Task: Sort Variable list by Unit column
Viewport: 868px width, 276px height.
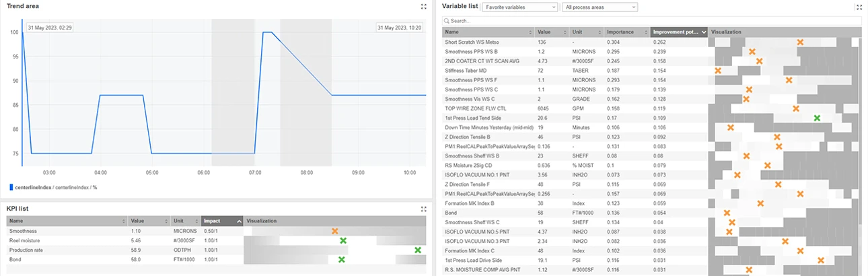Action: [586, 32]
